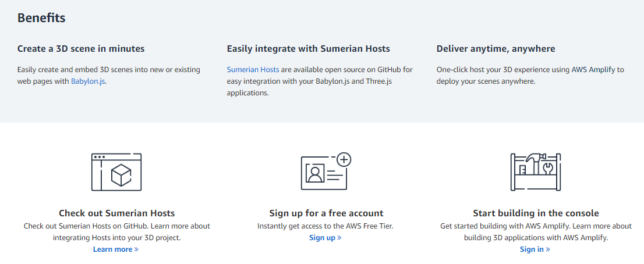Screen dimensions: 644x264
Task: Click the chevron arrows after Sign up
Action: [339, 238]
